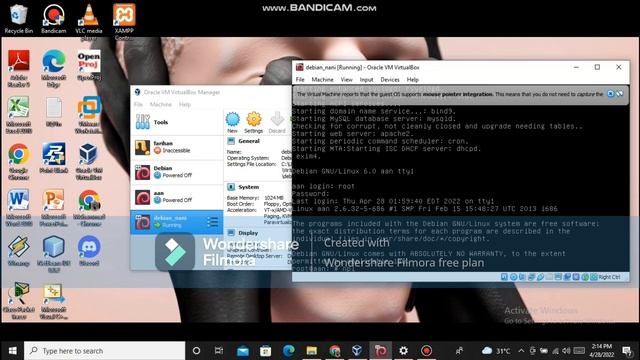Viewport: 640px width, 360px height.
Task: Open notification center on taskbar
Action: click(627, 351)
